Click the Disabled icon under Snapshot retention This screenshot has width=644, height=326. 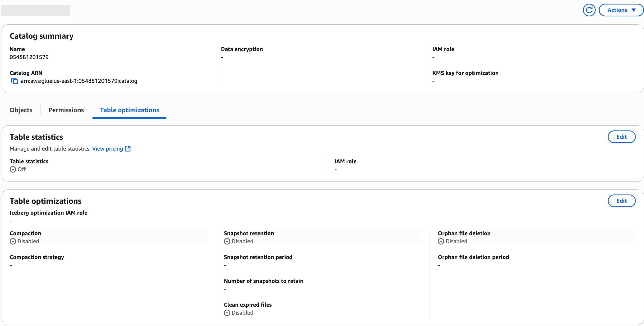pos(227,241)
